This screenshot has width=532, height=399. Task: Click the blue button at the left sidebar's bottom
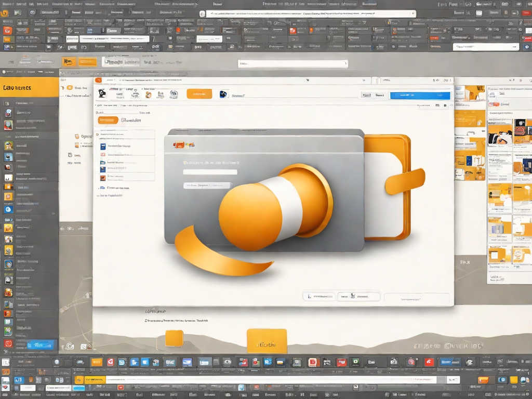[40, 345]
